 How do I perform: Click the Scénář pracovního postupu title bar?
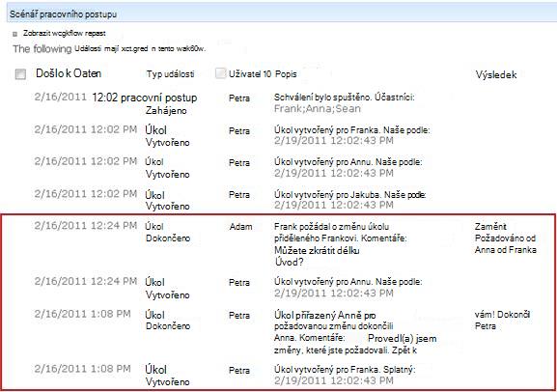(x=282, y=14)
